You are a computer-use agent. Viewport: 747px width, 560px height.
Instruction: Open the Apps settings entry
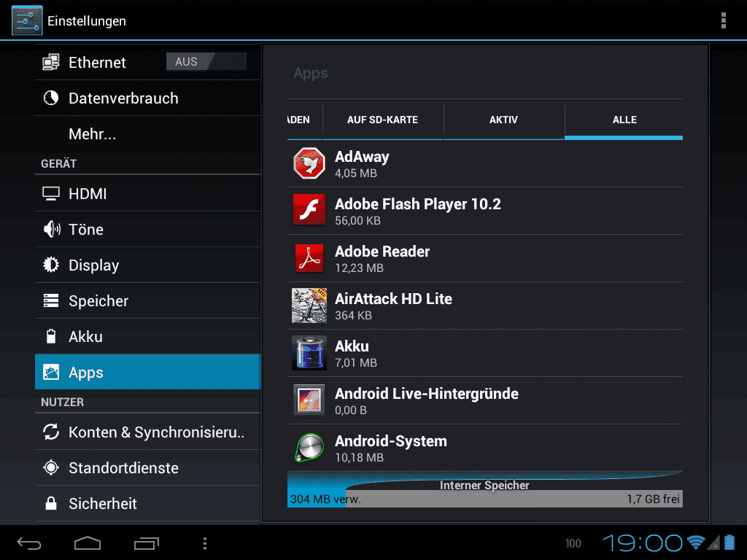point(147,372)
